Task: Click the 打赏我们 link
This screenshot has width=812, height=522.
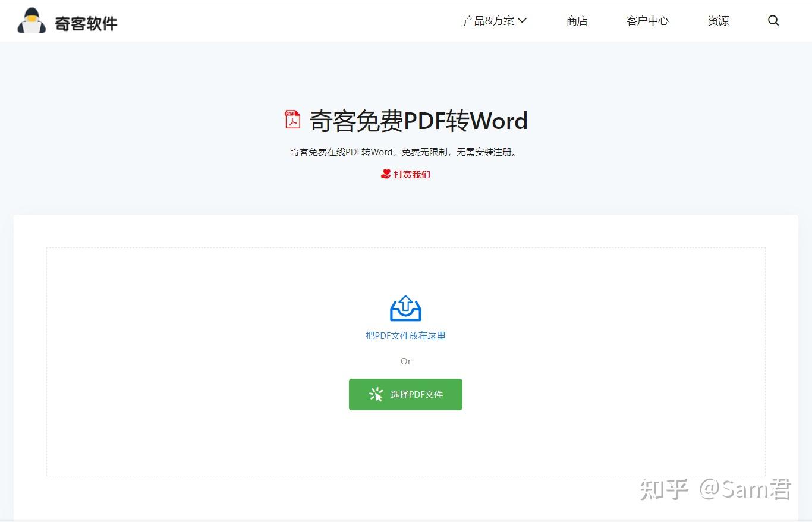Action: click(406, 174)
